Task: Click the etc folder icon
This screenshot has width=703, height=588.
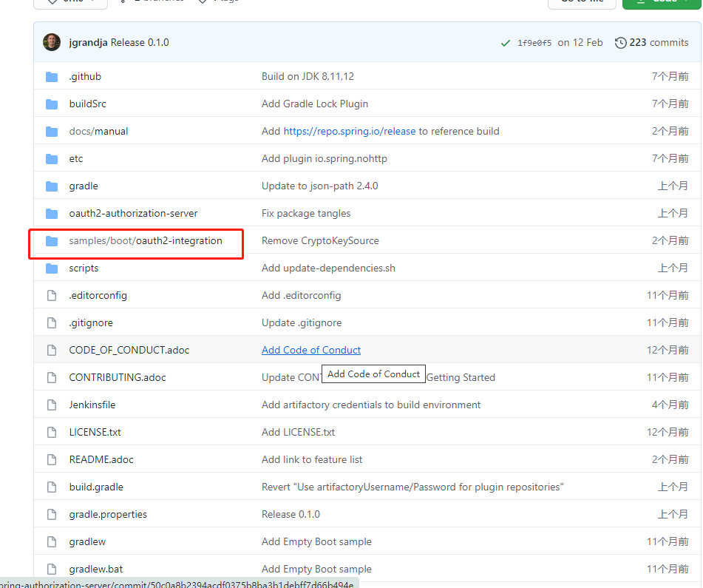Action: pyautogui.click(x=52, y=159)
